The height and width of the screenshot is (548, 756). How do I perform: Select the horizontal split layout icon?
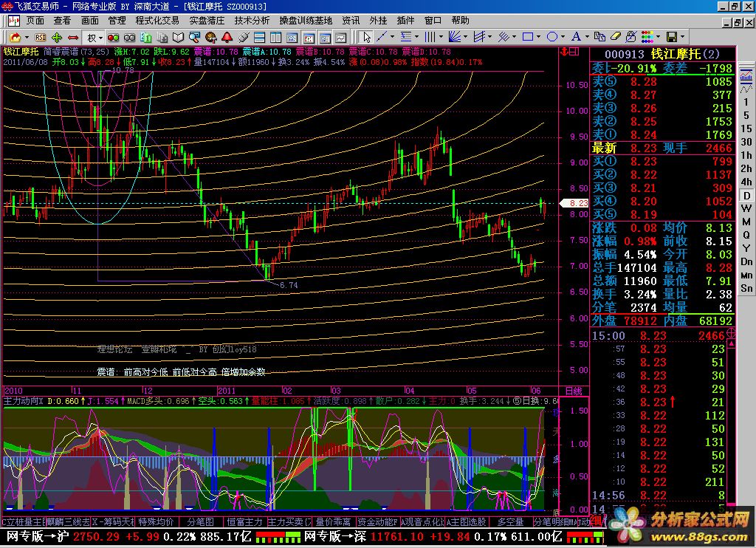click(x=259, y=37)
